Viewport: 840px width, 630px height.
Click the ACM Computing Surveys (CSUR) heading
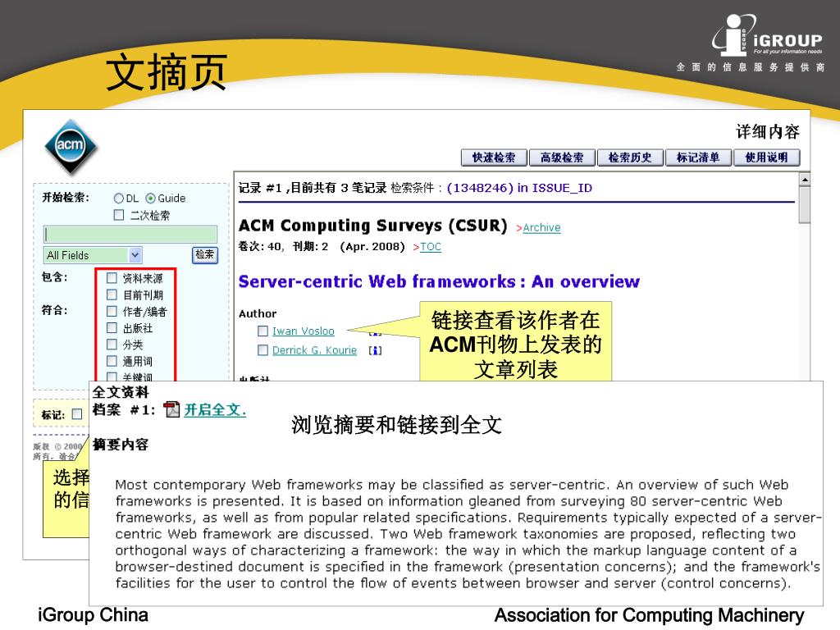tap(373, 226)
